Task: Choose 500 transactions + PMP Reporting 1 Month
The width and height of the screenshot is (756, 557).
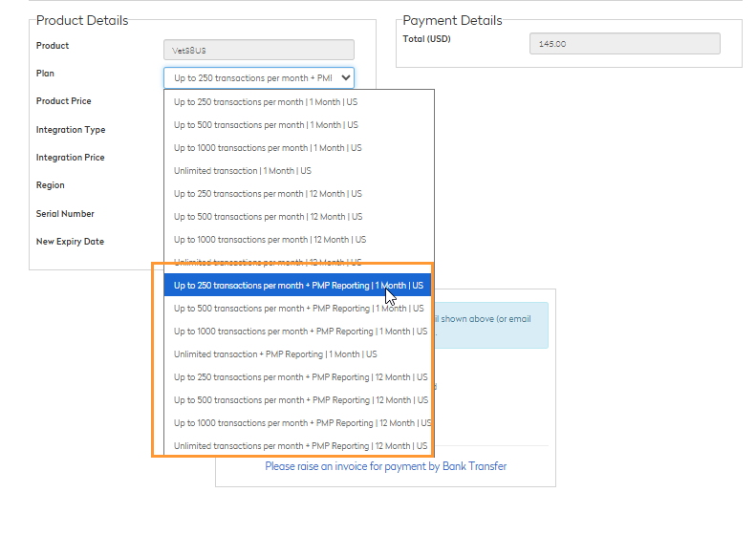Action: [x=298, y=309]
